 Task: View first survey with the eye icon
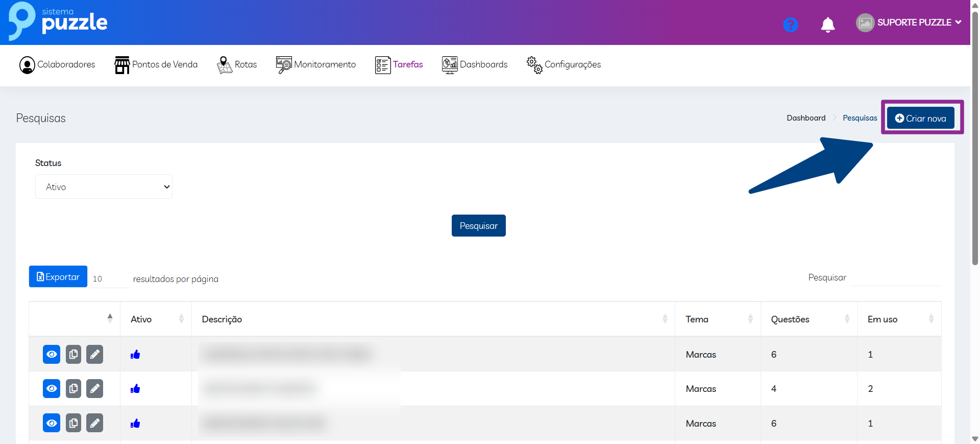click(52, 354)
